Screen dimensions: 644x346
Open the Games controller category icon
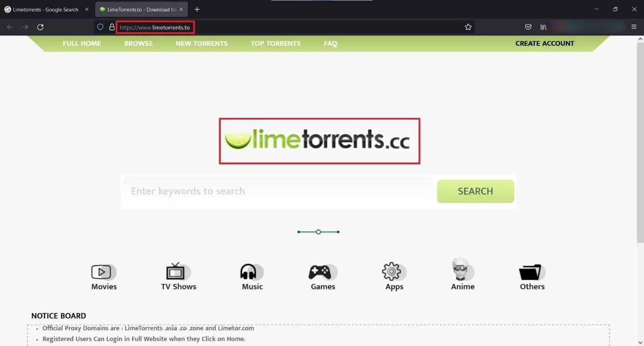pyautogui.click(x=322, y=272)
